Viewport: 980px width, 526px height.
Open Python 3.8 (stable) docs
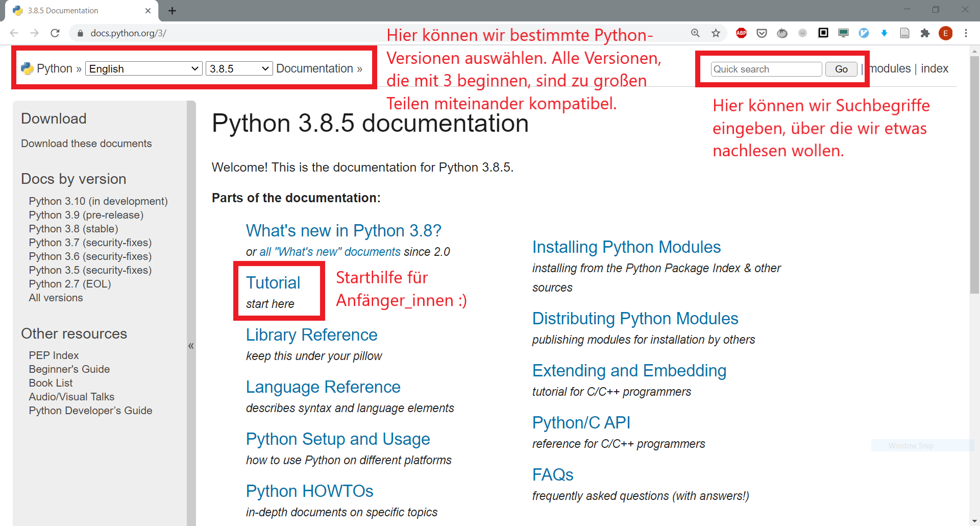pyautogui.click(x=73, y=229)
